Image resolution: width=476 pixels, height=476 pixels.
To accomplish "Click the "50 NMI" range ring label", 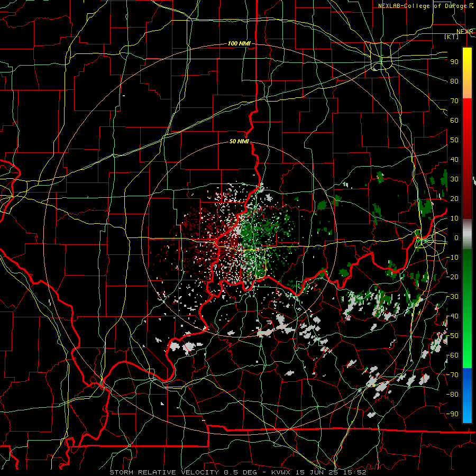I will click(239, 141).
